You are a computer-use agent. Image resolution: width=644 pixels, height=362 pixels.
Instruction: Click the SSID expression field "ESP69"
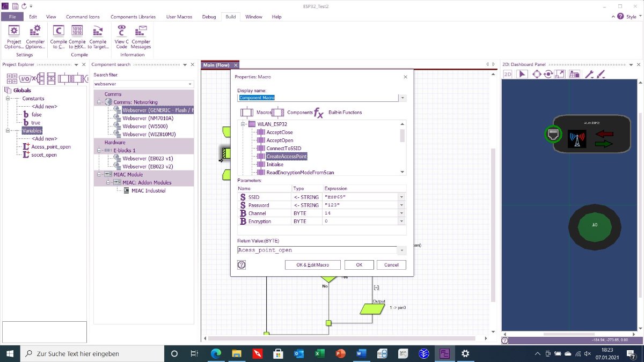360,197
